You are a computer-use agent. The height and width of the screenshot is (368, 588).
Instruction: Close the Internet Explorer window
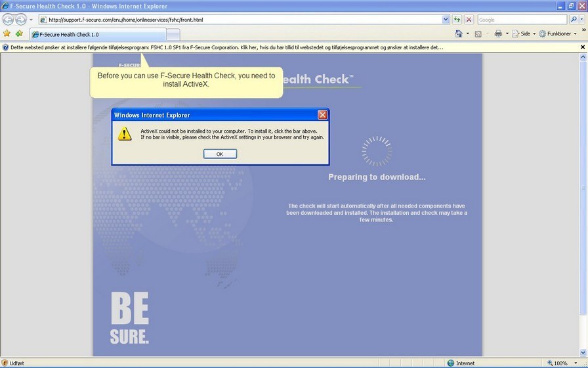[581, 6]
